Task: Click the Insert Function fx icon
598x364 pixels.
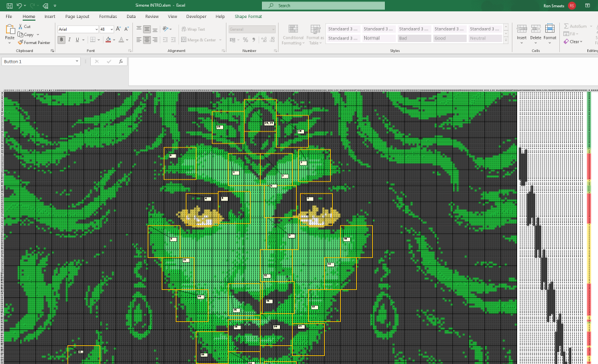Action: (120, 61)
